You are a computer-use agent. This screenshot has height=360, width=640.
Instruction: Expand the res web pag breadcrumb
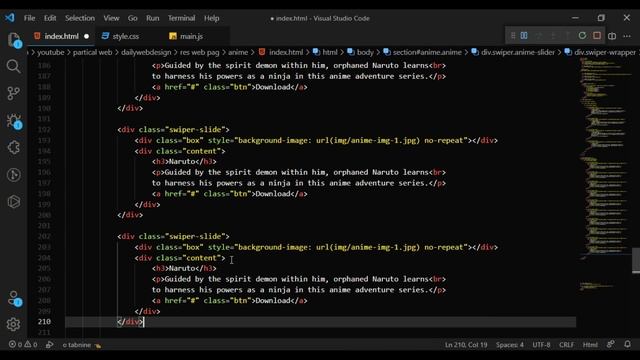200,52
